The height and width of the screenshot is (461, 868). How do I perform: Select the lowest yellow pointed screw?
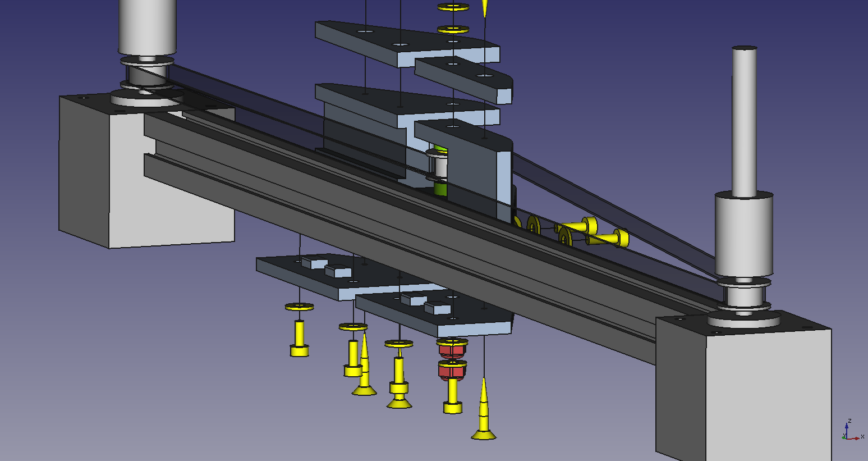(x=484, y=409)
